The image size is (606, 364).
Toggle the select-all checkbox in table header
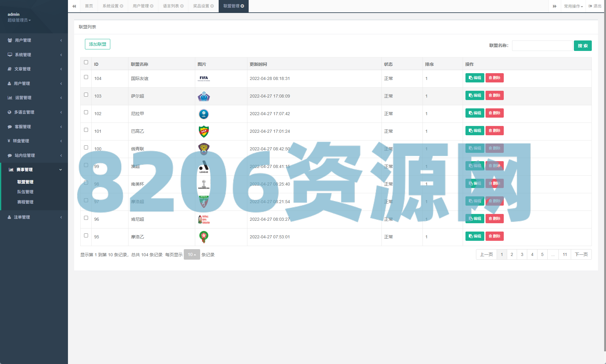[x=86, y=62]
